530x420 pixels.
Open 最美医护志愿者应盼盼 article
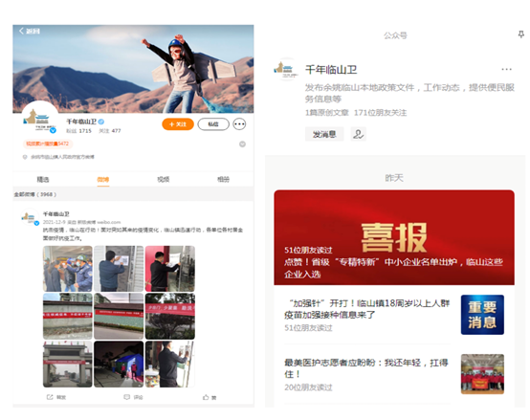coord(366,368)
